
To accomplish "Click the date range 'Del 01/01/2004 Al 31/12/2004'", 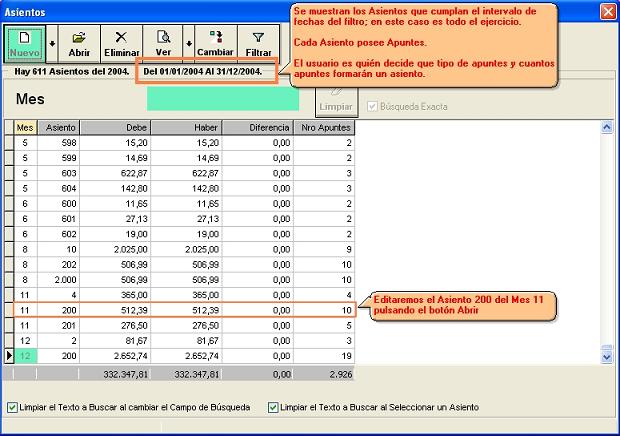I will (202, 72).
